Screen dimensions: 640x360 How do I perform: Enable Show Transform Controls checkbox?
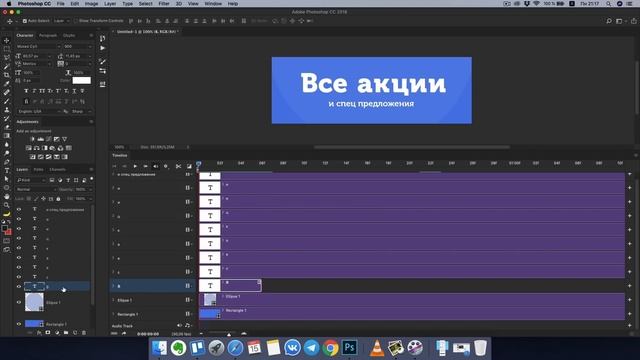[x=76, y=21]
